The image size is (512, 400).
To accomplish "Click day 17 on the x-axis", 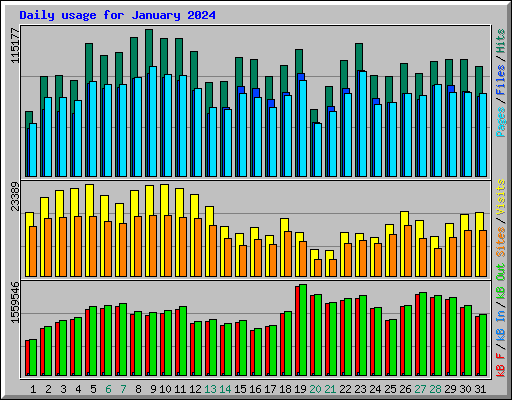I will pyautogui.click(x=270, y=389).
